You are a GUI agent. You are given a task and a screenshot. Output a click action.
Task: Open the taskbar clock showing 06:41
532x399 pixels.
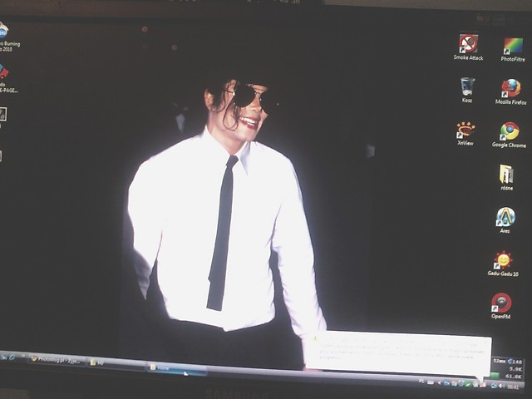(513, 387)
